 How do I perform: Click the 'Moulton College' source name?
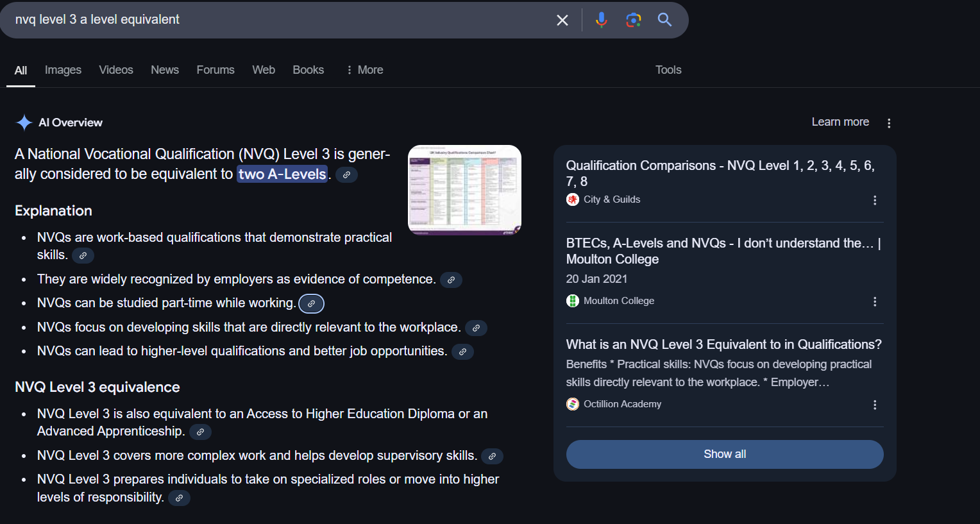pos(619,301)
